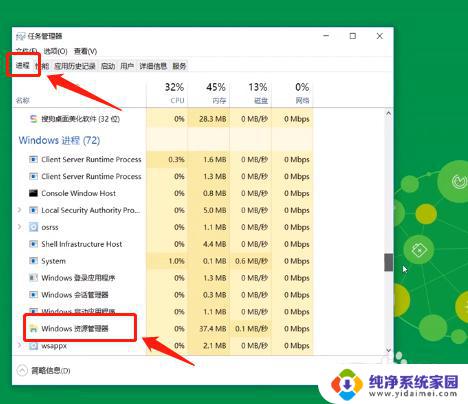Image resolution: width=468 pixels, height=404 pixels.
Task: Click the wsappx process icon
Action: (x=33, y=346)
